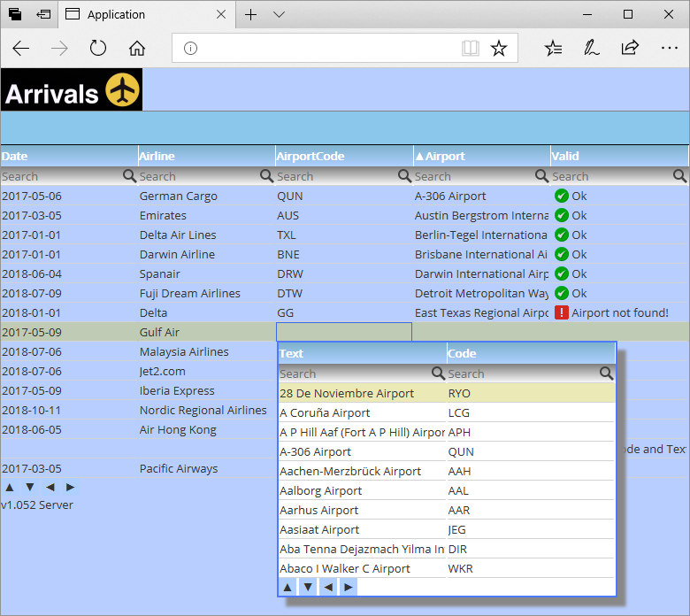Viewport: 690px width, 616px height.
Task: Add page to favorites star icon
Action: 499,49
